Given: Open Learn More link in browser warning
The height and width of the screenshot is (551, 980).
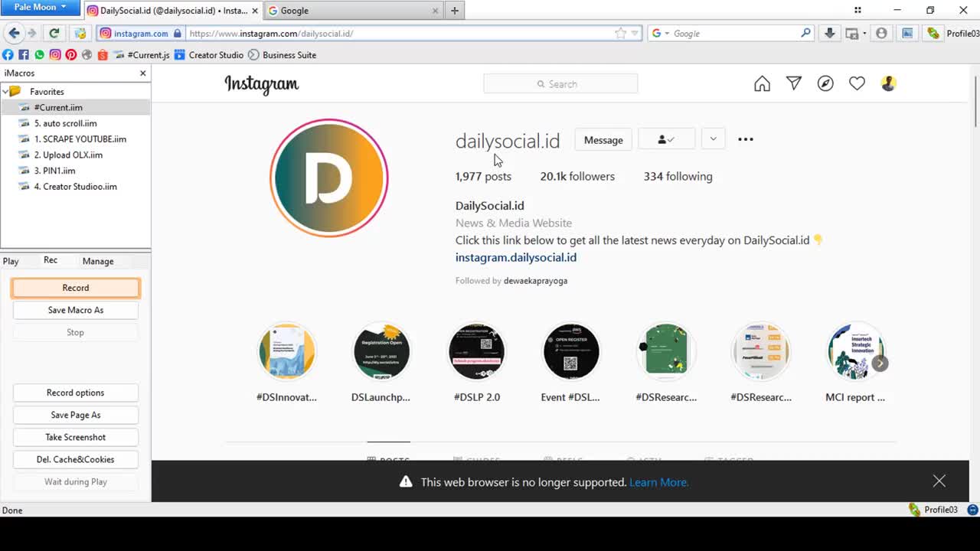Looking at the screenshot, I should [659, 482].
